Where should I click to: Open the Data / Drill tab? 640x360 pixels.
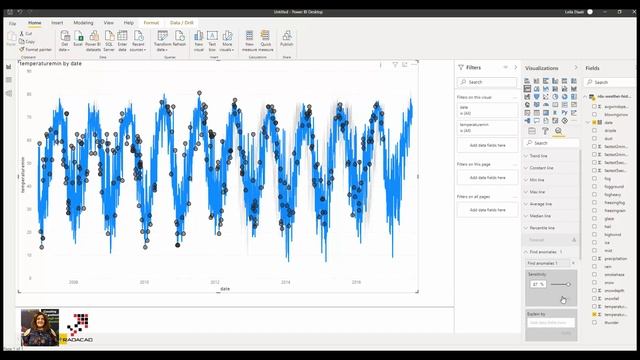pos(182,23)
